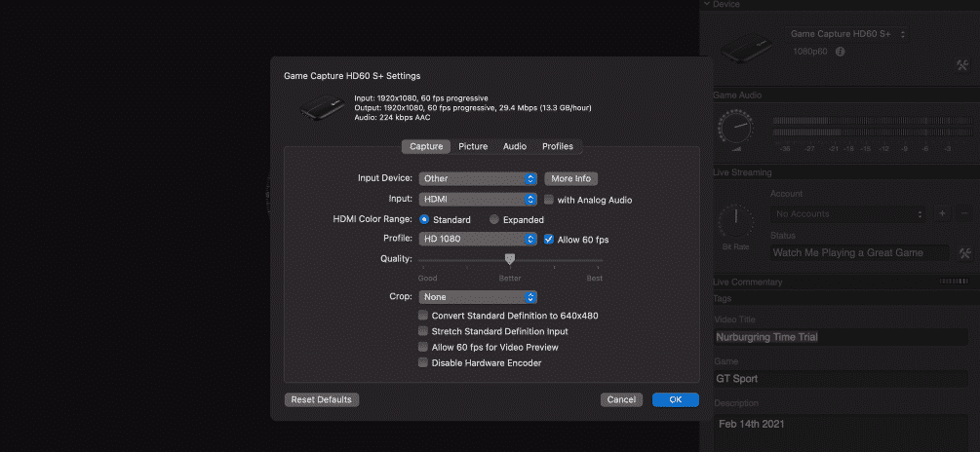Remove streaming account with minus button
The height and width of the screenshot is (452, 980).
964,213
